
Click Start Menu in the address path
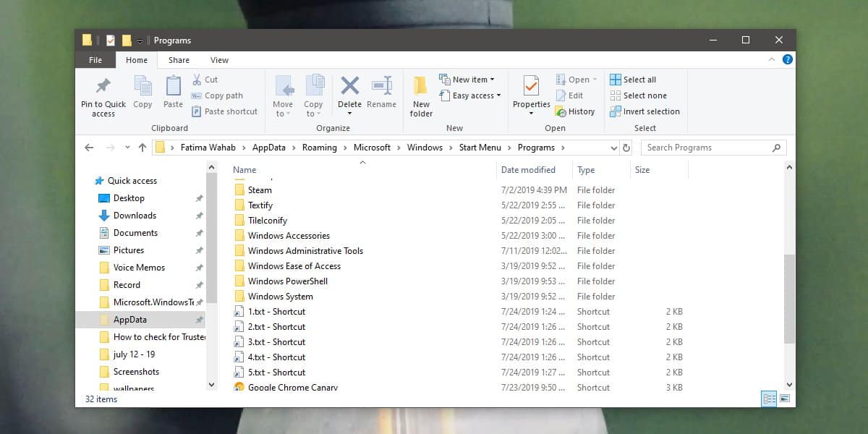(480, 148)
